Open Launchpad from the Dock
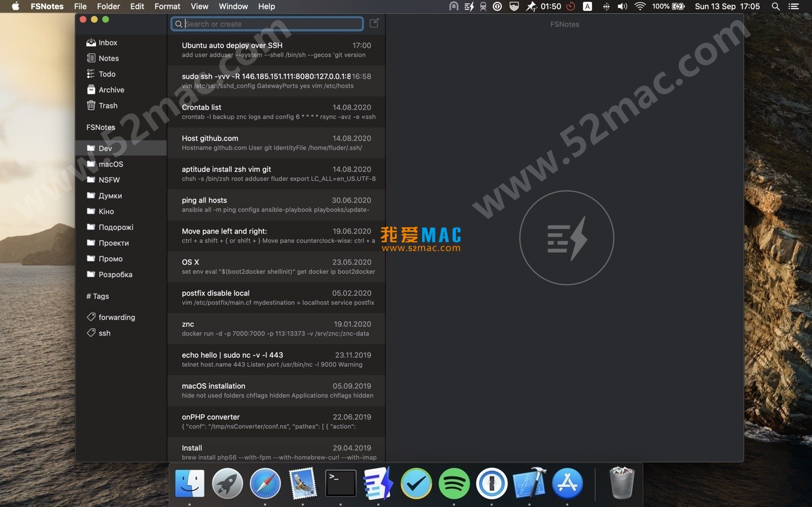Image resolution: width=812 pixels, height=507 pixels. (227, 483)
